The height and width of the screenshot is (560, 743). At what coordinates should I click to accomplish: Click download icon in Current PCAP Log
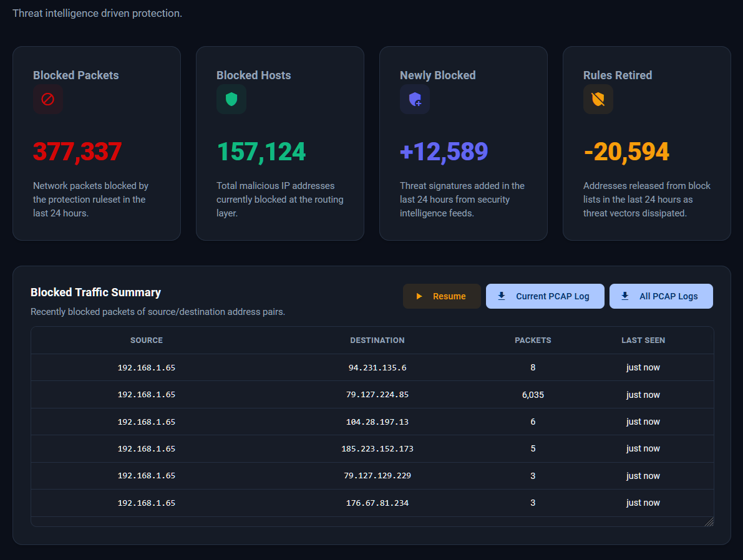tap(502, 296)
